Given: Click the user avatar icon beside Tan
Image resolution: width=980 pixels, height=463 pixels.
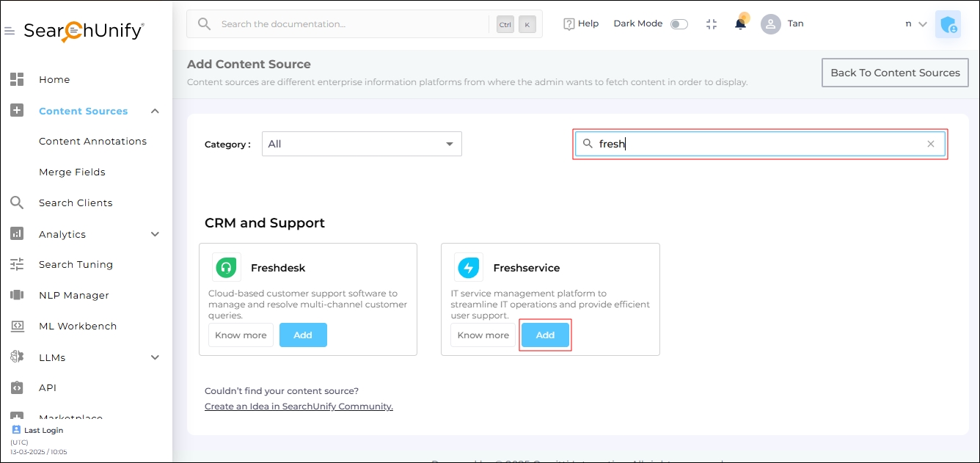Looking at the screenshot, I should point(770,24).
